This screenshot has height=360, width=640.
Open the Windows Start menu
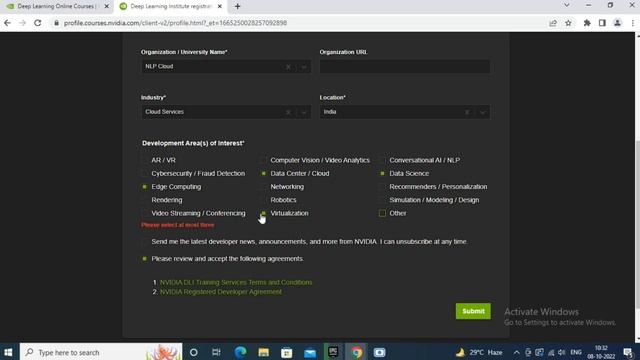coord(8,352)
